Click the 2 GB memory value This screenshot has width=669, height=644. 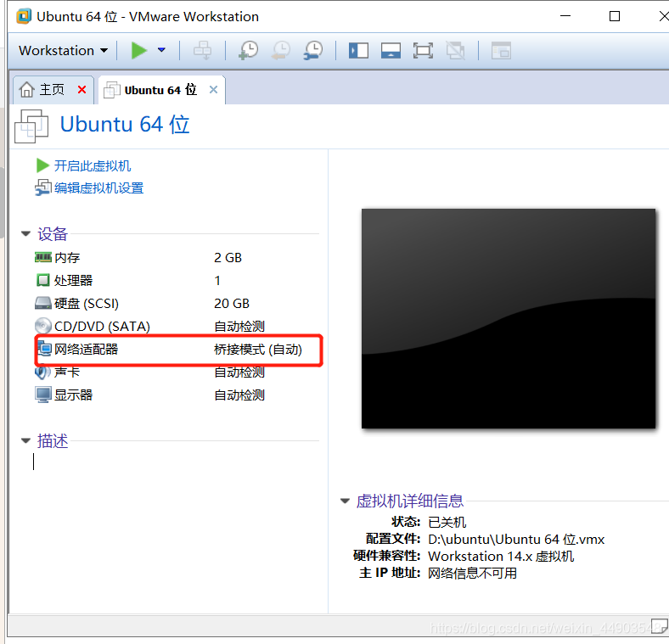click(x=228, y=258)
